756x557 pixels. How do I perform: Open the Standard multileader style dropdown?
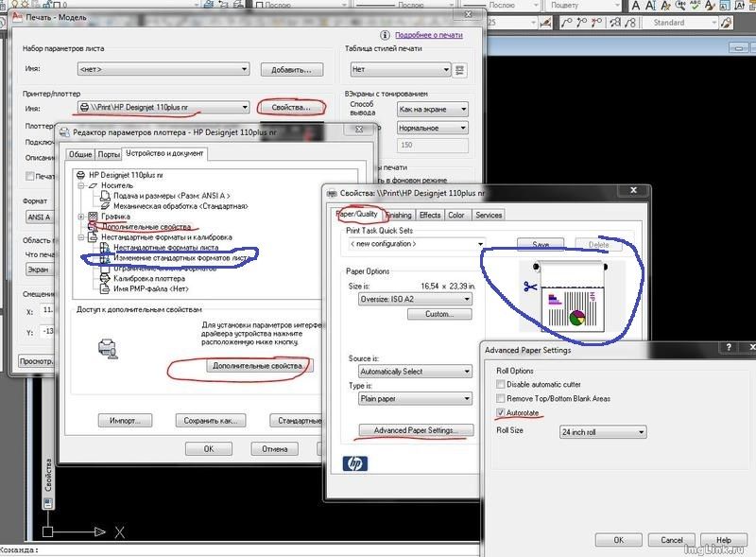(x=680, y=23)
